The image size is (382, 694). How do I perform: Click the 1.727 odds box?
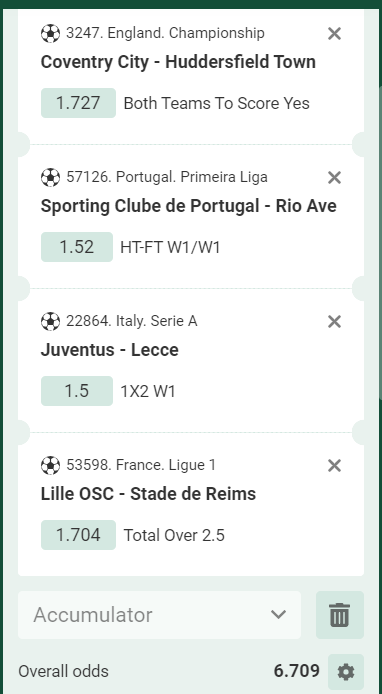tap(78, 103)
